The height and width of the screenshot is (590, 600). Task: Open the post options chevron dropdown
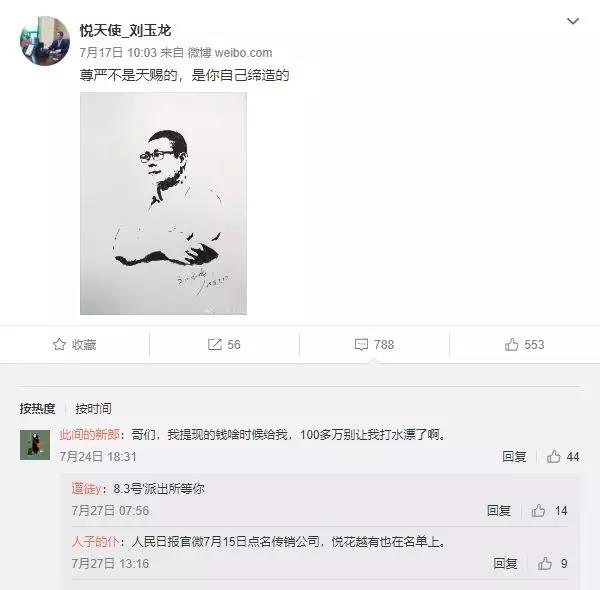point(572,21)
